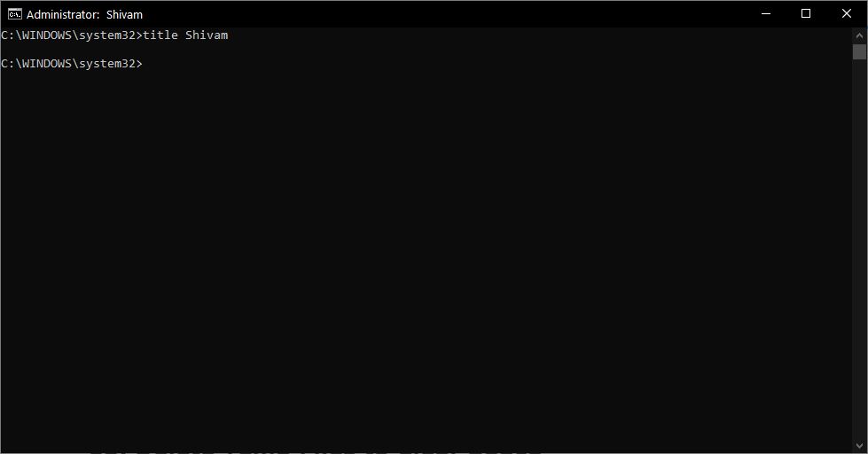Click the 'title Shivam' command text
The width and height of the screenshot is (868, 454).
click(185, 35)
